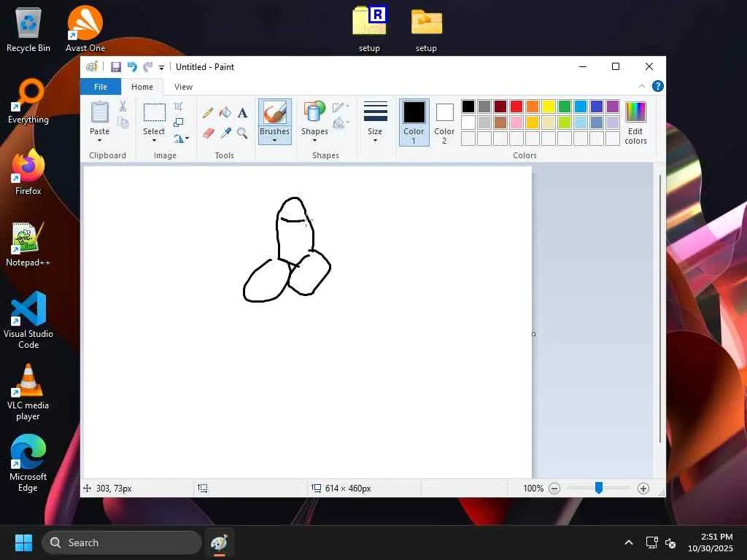
Task: Select the Fill with color bucket tool
Action: (225, 113)
